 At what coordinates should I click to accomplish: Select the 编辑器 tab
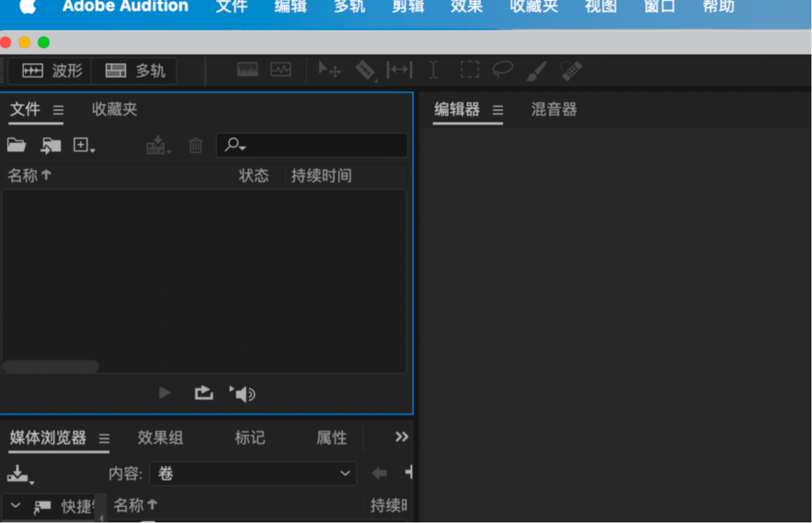457,109
